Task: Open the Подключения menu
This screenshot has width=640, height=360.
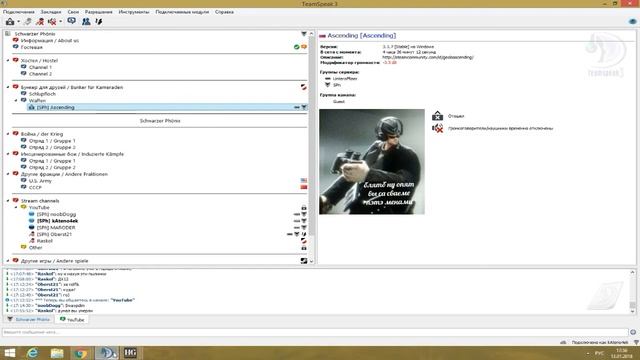Action: pyautogui.click(x=19, y=12)
